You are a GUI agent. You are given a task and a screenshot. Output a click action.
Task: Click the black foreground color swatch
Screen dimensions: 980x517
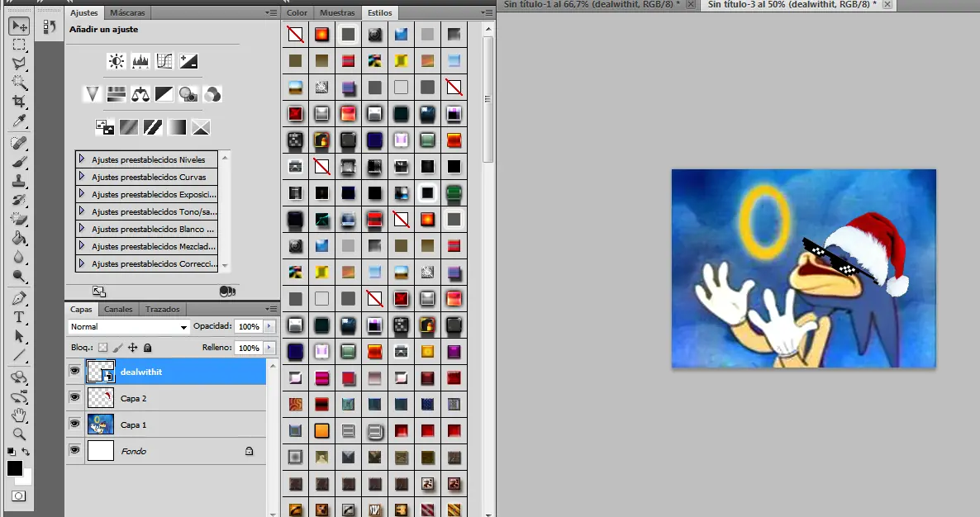click(15, 468)
